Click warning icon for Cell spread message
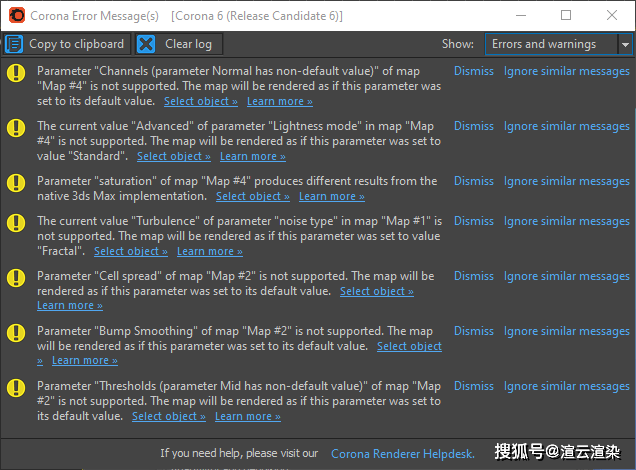This screenshot has height=470, width=636. click(x=16, y=278)
